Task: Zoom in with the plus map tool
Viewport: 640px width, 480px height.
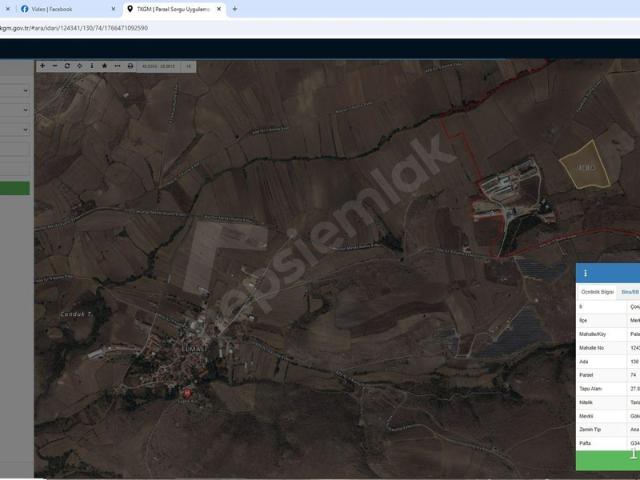Action: (42, 66)
